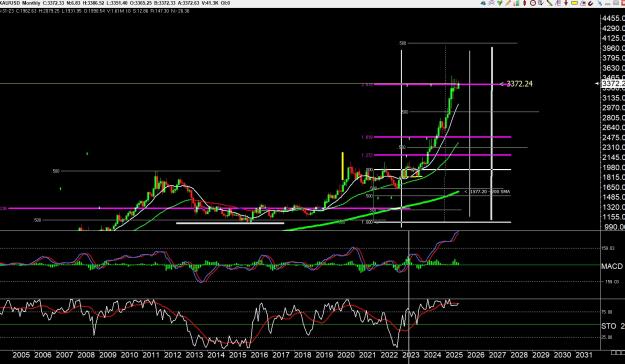Viewport: 625px width, 364px height.
Task: Click the 2020 year label on time axis
Action: tap(346, 355)
